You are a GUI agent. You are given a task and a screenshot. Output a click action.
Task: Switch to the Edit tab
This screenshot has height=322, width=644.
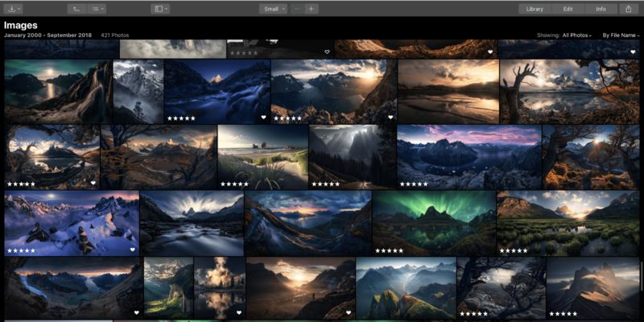568,9
